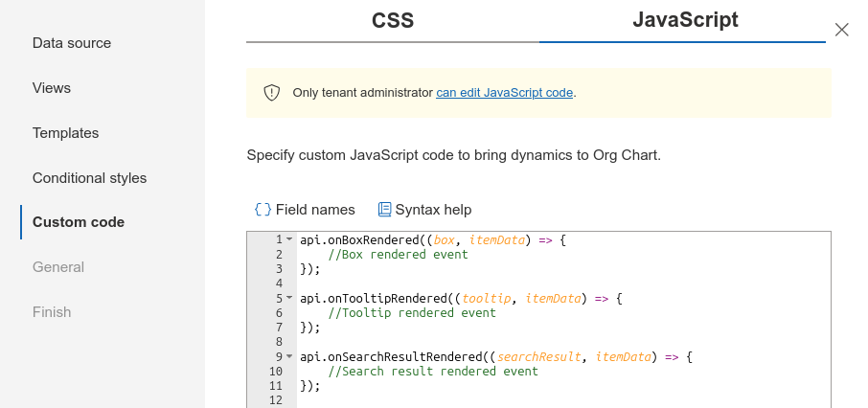Click the closing '});' on line 11
The image size is (868, 408).
pos(310,386)
